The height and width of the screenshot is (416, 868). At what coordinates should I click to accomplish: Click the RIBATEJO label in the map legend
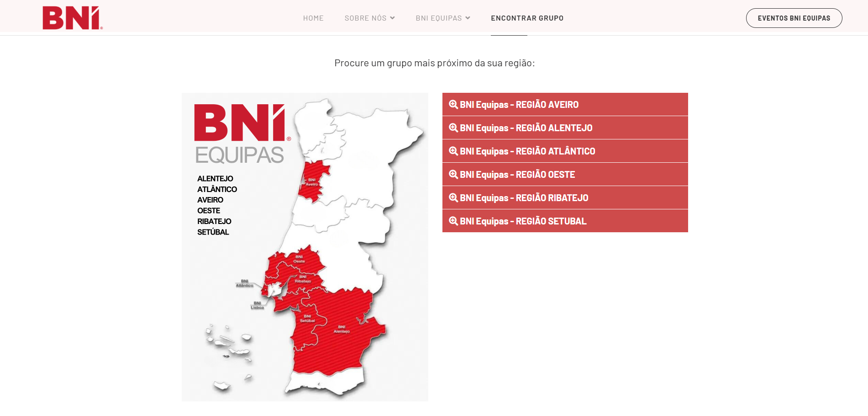[x=214, y=221]
